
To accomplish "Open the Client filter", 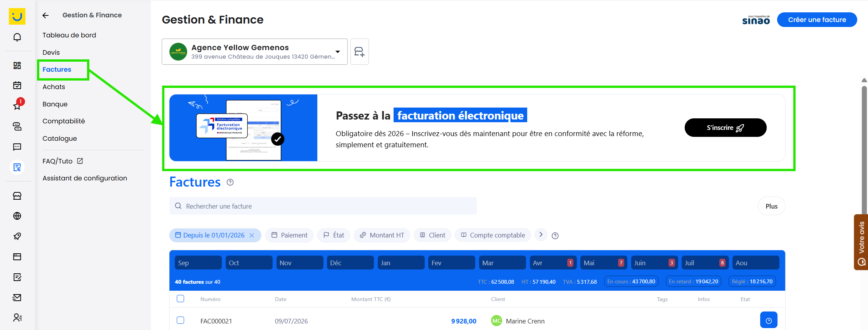I will coord(432,235).
